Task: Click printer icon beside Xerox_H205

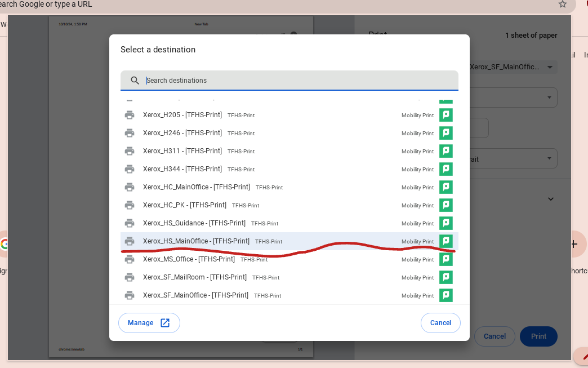Action: point(130,115)
